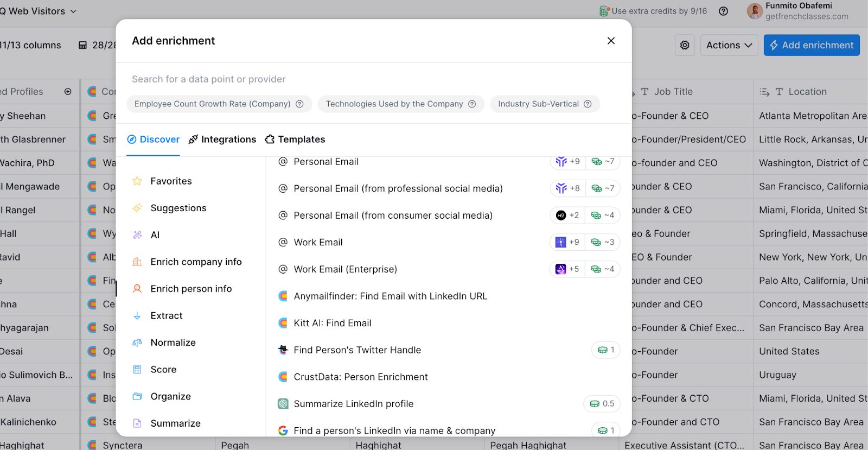
Task: Select the AI magic wand category
Action: click(137, 235)
